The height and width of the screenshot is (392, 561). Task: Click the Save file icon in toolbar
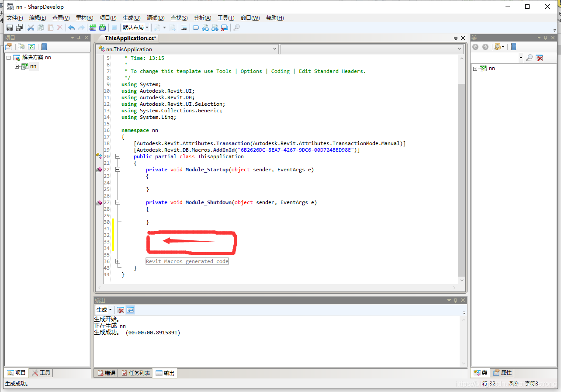tap(10, 28)
